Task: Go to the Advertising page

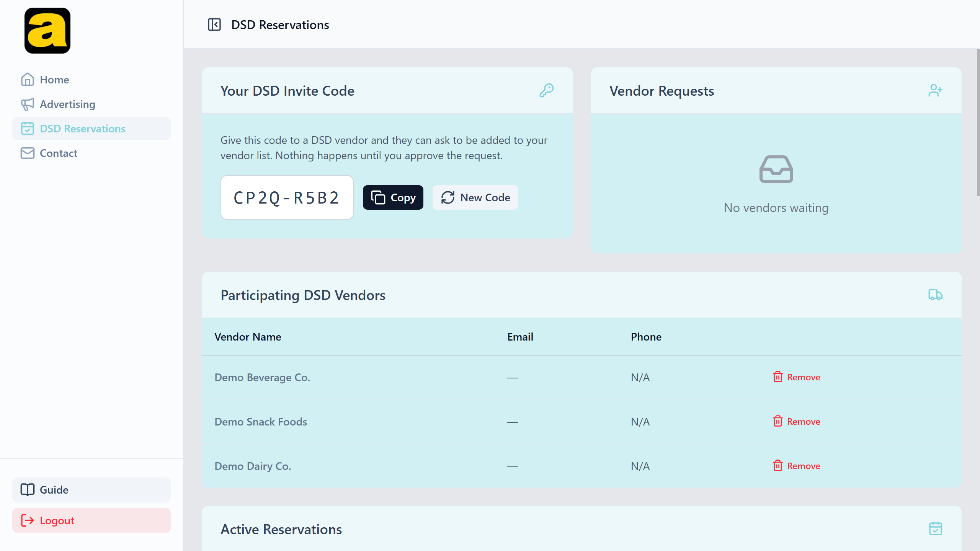Action: tap(91, 104)
